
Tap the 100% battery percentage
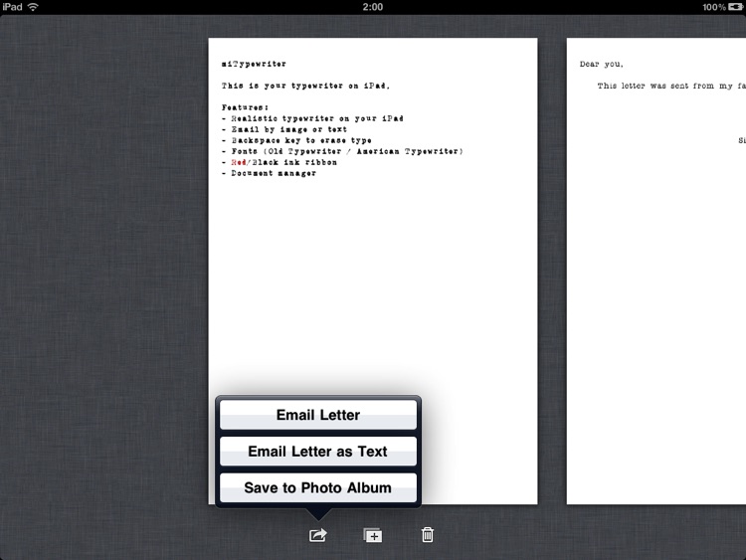[714, 7]
